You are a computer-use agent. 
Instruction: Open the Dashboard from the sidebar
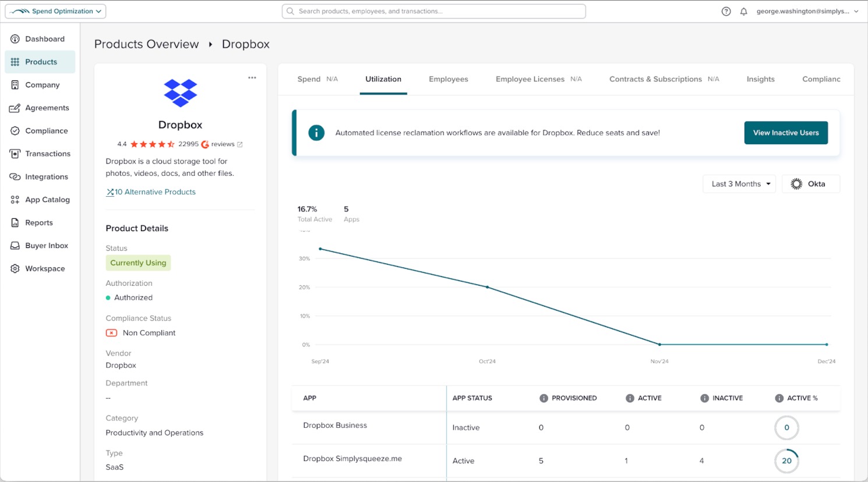[x=45, y=38]
